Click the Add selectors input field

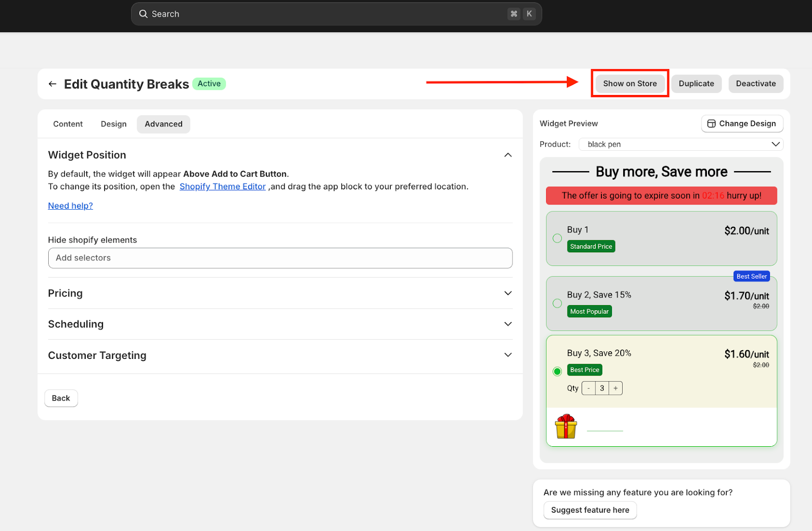point(280,258)
